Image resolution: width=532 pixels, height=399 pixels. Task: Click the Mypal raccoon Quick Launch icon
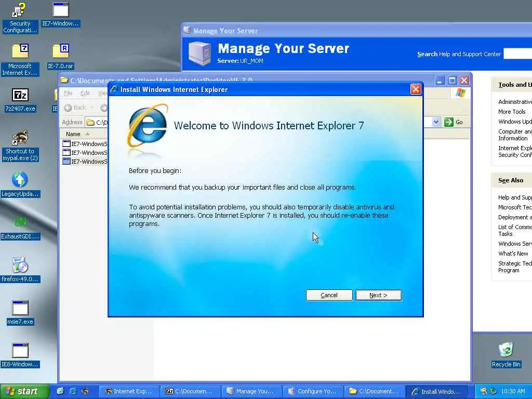tap(85, 391)
